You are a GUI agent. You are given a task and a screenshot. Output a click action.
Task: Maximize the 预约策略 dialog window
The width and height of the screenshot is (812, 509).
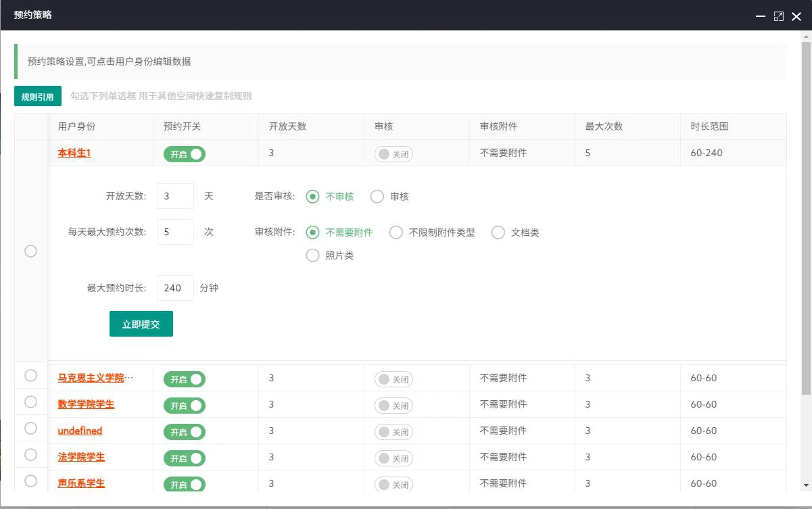tap(779, 16)
